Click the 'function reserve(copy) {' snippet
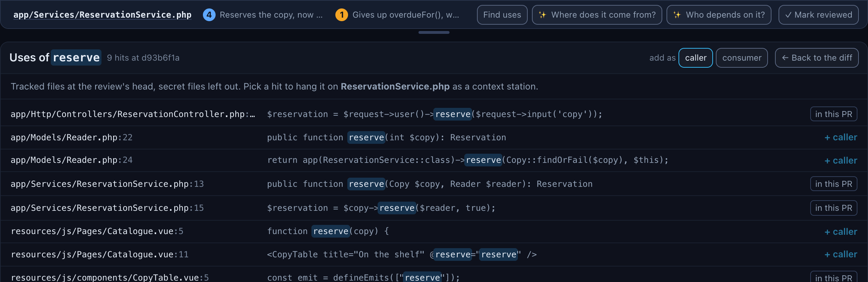 (328, 231)
